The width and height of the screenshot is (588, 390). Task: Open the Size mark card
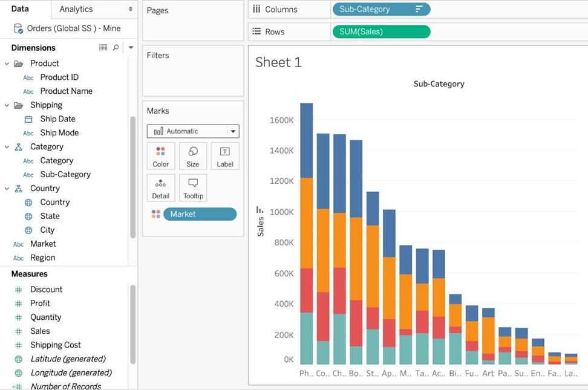193,155
